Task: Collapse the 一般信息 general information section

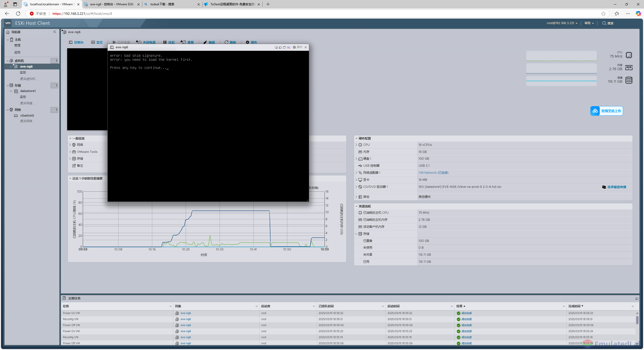Action: [x=70, y=139]
